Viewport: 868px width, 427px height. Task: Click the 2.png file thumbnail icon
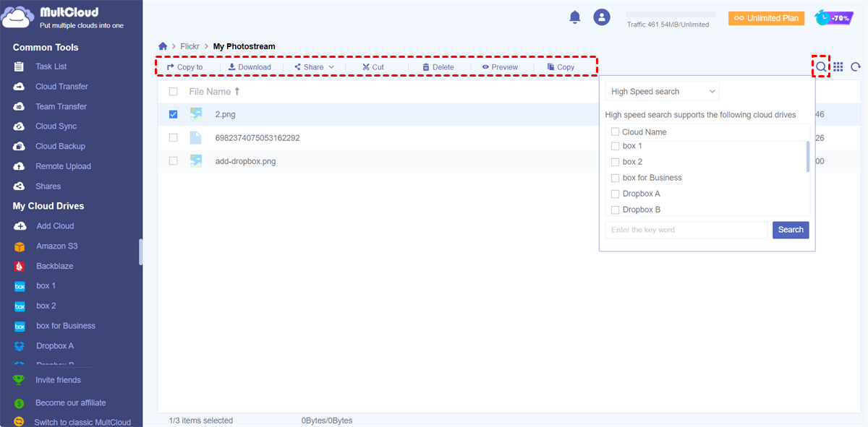[196, 114]
